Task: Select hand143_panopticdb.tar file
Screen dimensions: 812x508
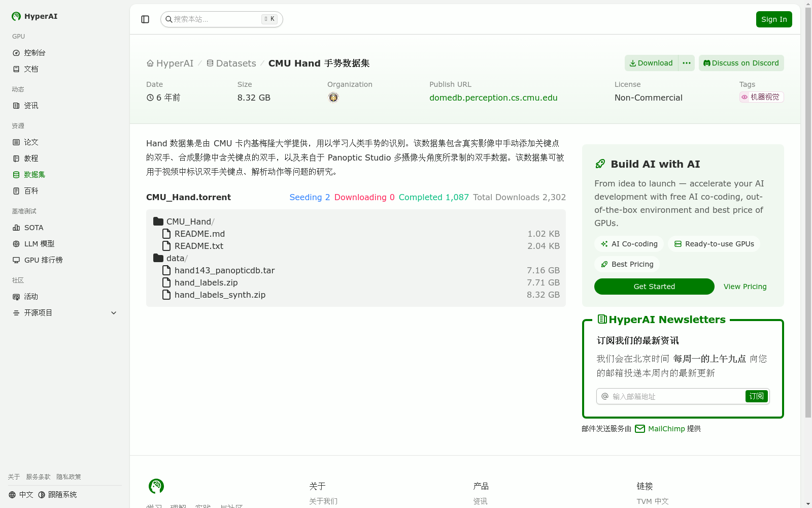Action: [x=356, y=270]
